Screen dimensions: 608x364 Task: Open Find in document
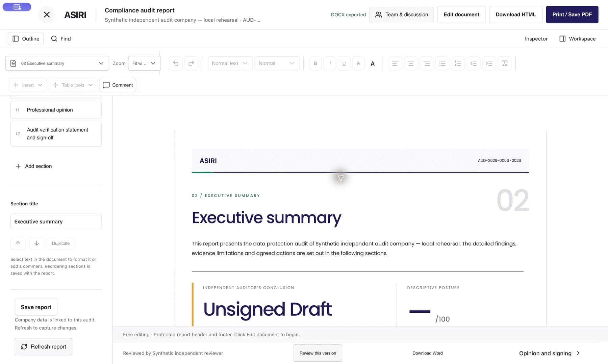coord(61,38)
